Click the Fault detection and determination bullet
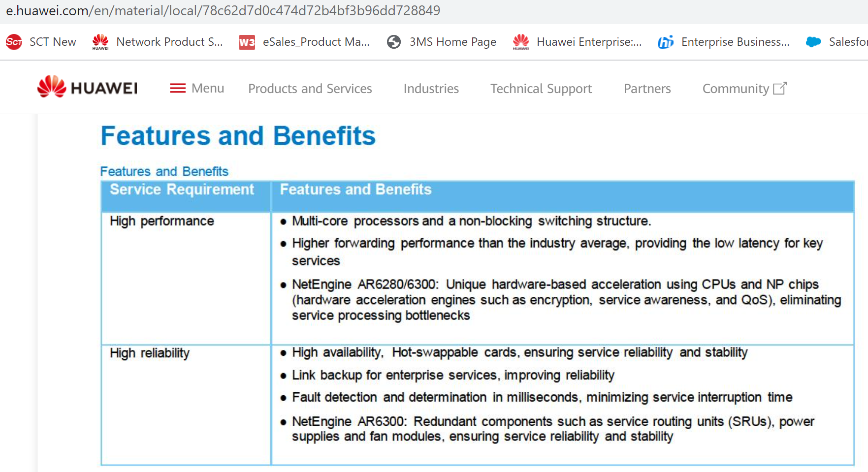The height and width of the screenshot is (472, 868). [542, 397]
